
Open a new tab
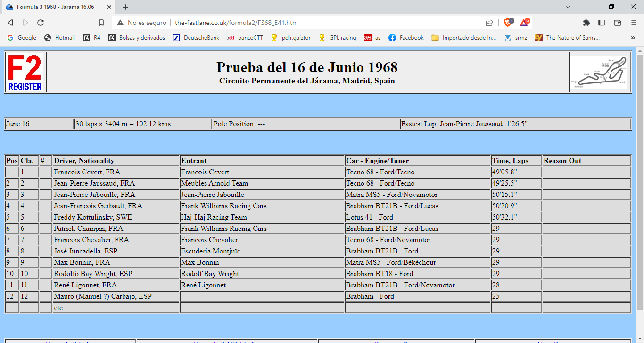125,7
